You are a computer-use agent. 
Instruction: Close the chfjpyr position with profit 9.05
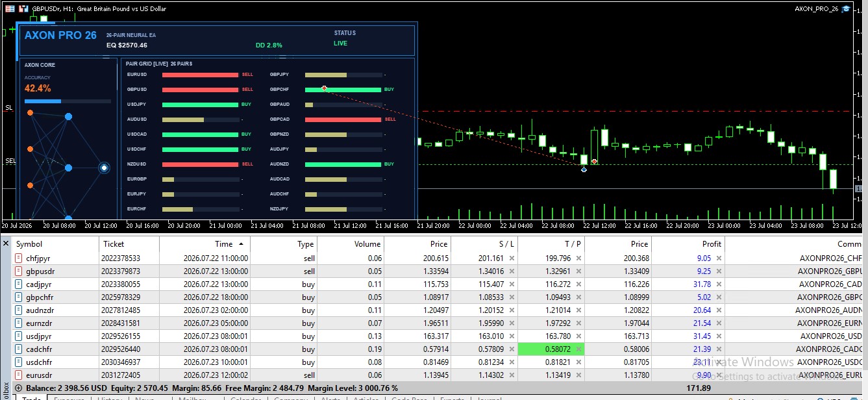click(719, 258)
